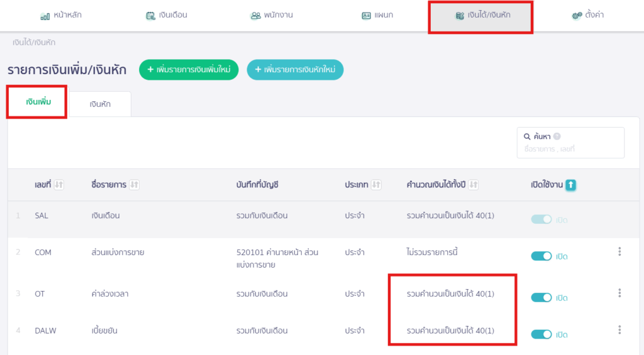Image resolution: width=644 pixels, height=355 pixels.
Task: Click the บันทึกที่บัญชี column header
Action: pyautogui.click(x=257, y=185)
